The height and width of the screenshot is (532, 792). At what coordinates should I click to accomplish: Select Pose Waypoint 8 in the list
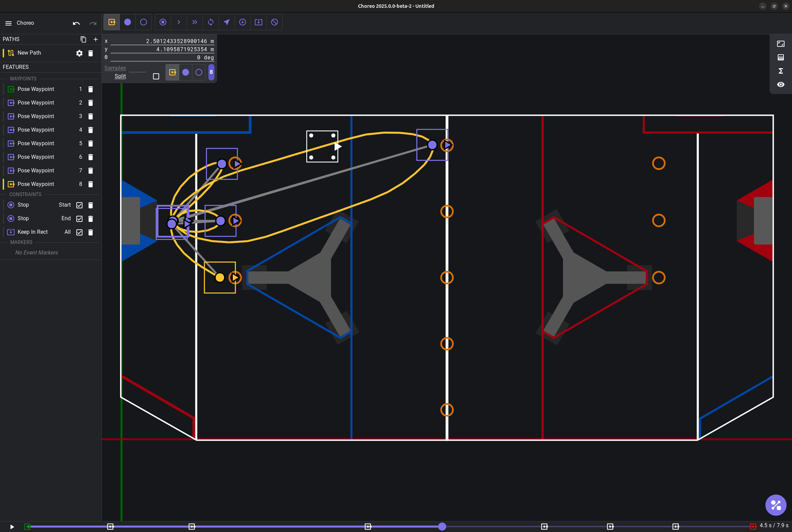click(x=36, y=184)
